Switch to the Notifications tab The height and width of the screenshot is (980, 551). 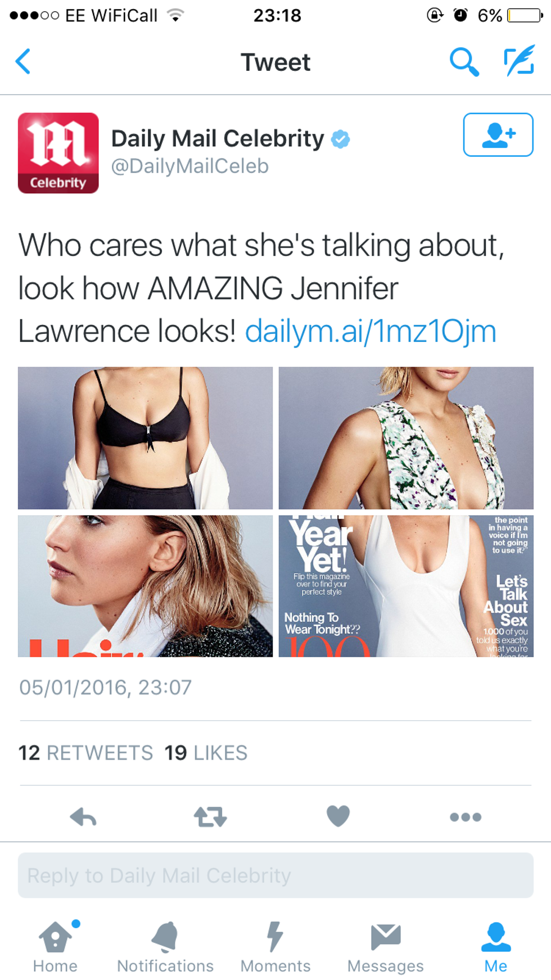click(x=165, y=947)
